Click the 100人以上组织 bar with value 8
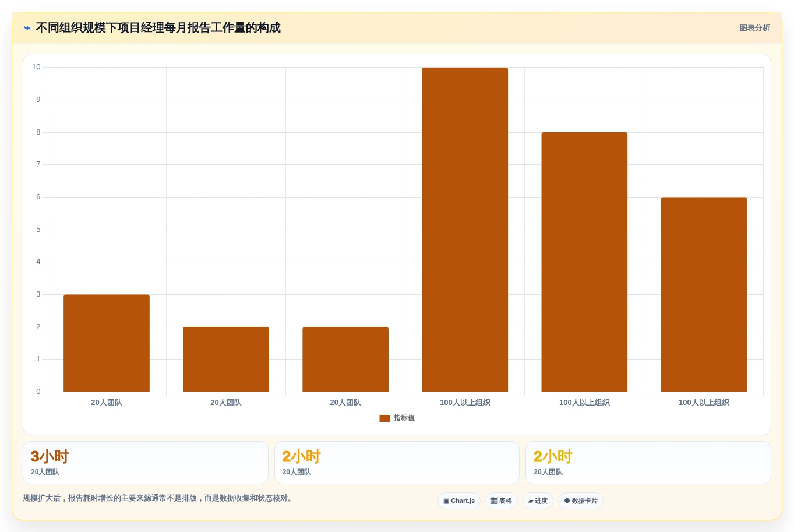 click(584, 262)
